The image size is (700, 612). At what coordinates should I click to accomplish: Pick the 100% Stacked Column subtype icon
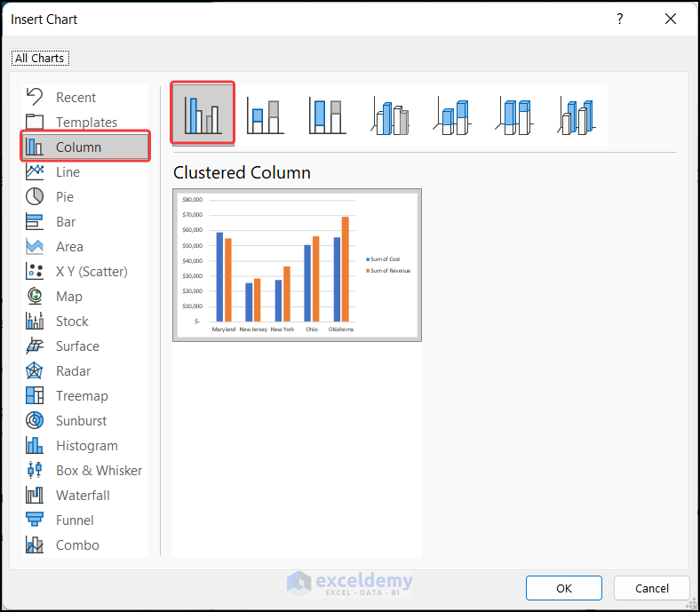coord(328,116)
